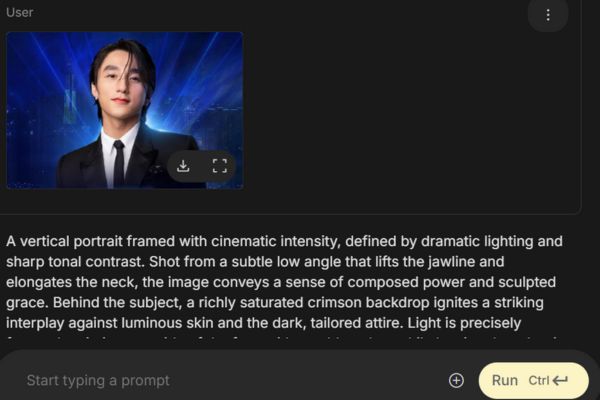This screenshot has height=400, width=600.
Task: Download the uploaded portrait image
Action: click(183, 166)
